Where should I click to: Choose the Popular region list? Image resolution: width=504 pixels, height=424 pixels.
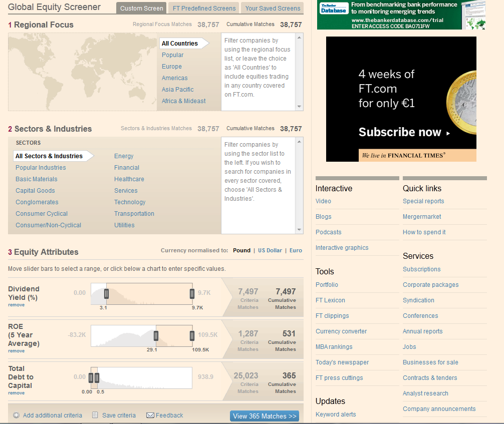pyautogui.click(x=173, y=55)
